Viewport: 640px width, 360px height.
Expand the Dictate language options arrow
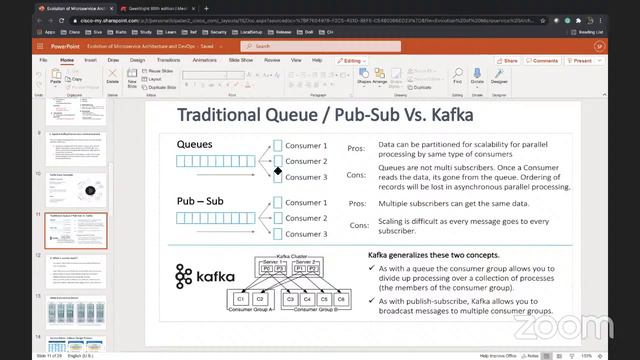point(477,87)
